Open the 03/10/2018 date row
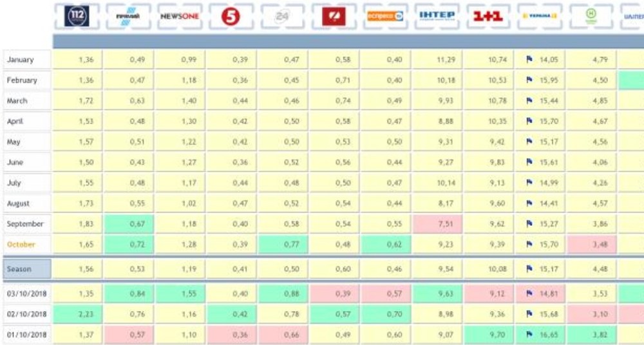The image size is (644, 345). (x=27, y=294)
